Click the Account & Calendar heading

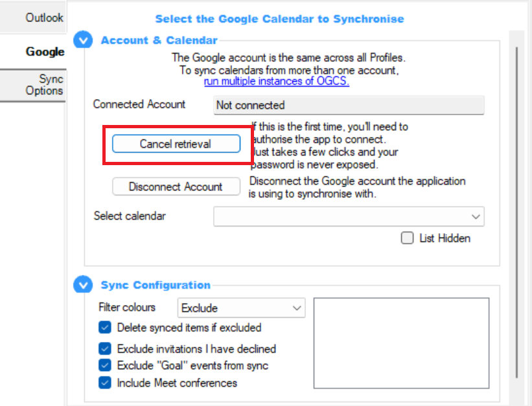[159, 40]
